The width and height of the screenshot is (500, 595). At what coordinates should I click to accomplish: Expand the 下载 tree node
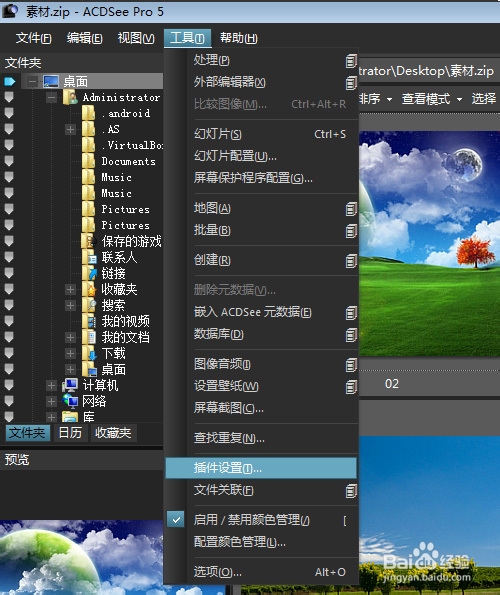[70, 353]
